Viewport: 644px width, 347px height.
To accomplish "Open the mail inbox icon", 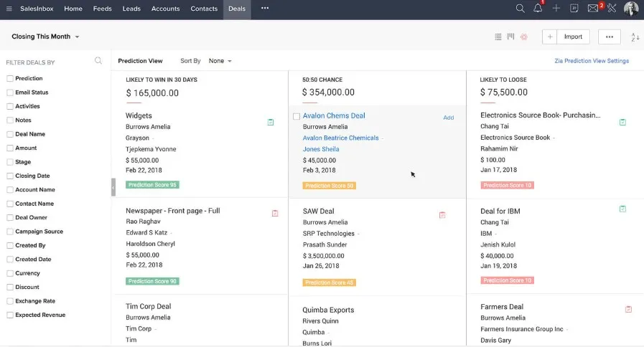I will [x=593, y=9].
